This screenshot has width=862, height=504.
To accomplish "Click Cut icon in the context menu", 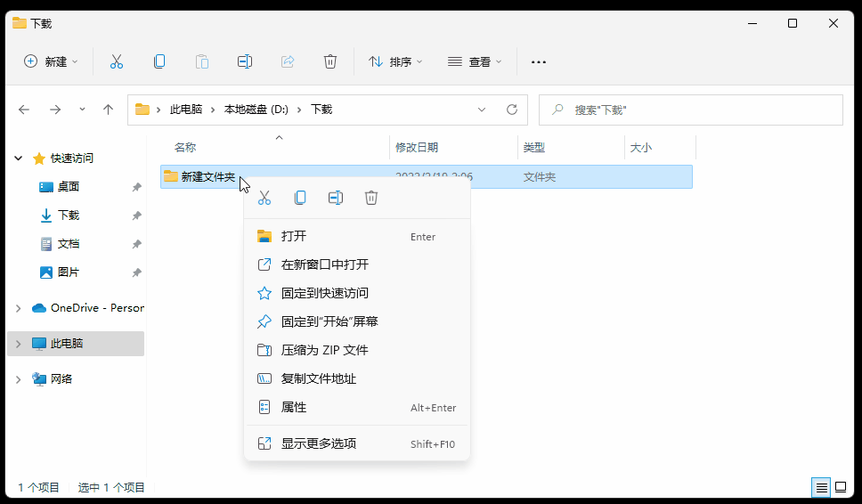I will point(264,198).
